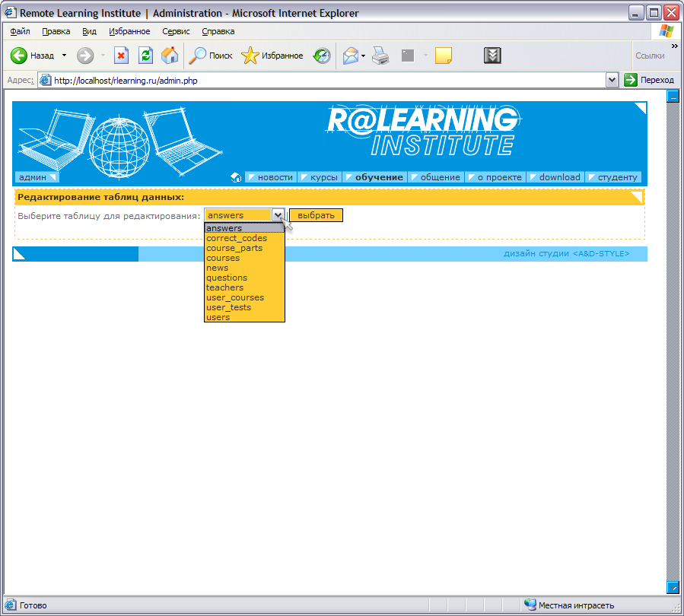
Task: Select 'answers' in the dropdown list
Action: coord(244,228)
